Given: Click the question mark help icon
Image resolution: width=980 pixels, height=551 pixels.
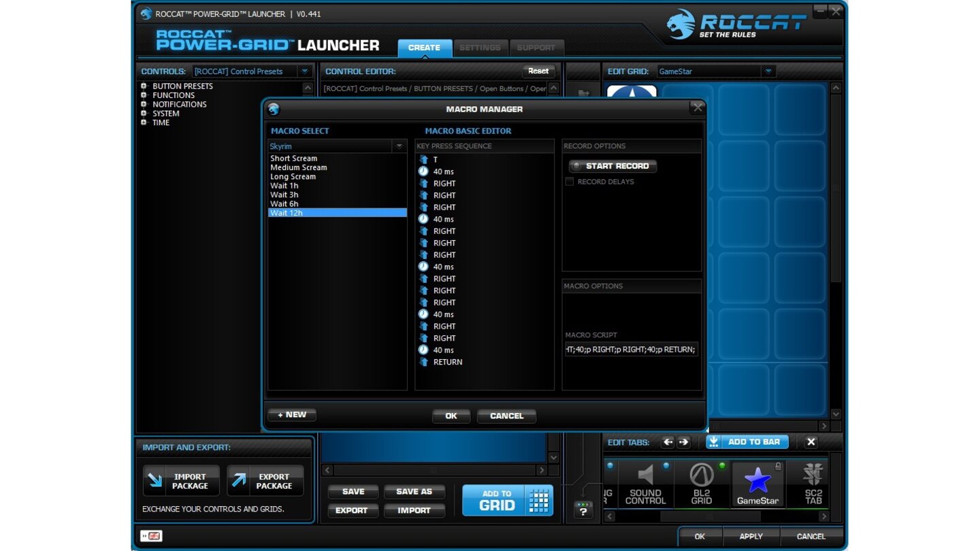Looking at the screenshot, I should (x=583, y=510).
